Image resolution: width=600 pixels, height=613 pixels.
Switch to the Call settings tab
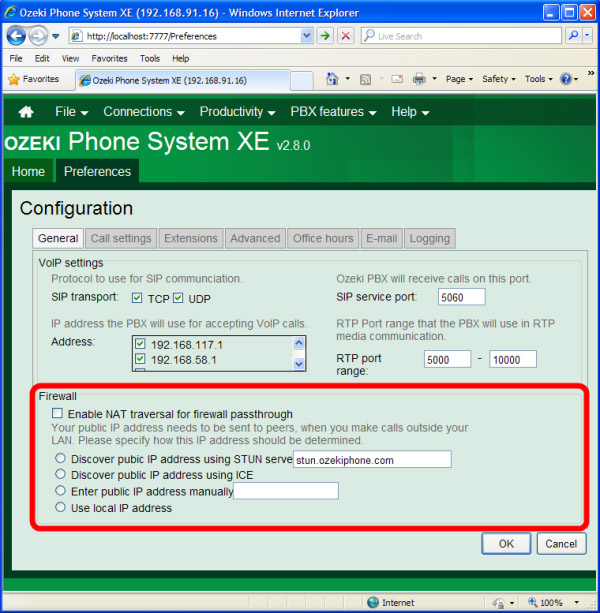121,238
